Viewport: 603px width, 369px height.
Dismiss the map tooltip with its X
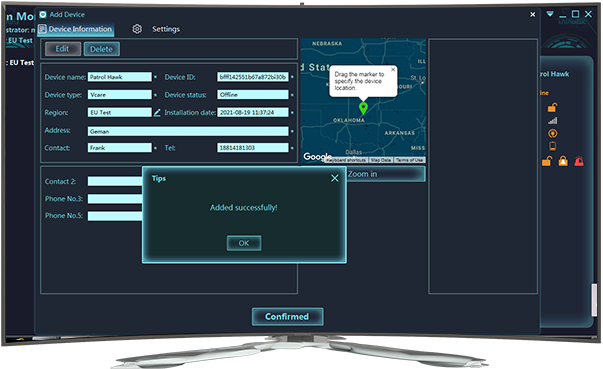[393, 70]
